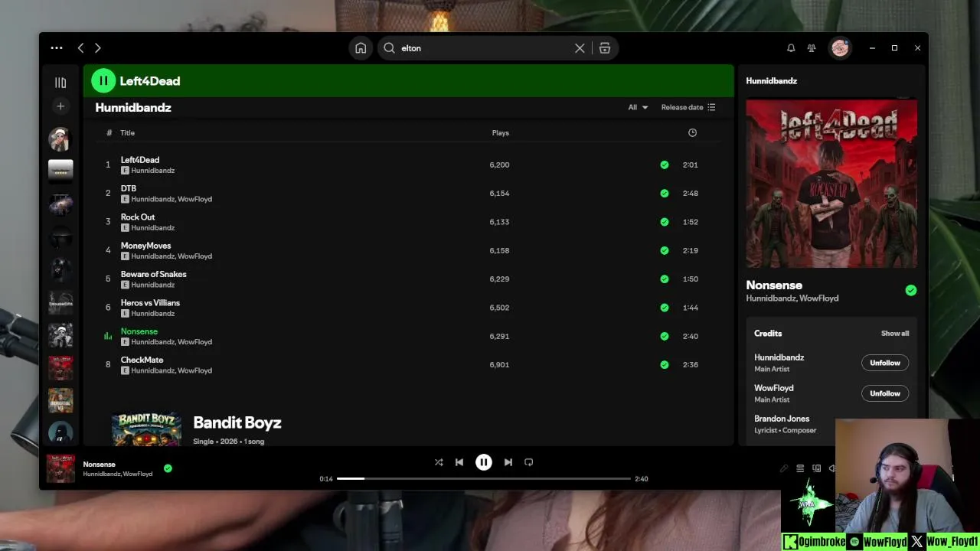Toggle lyrics microphone icon
This screenshot has height=551, width=980.
[784, 468]
